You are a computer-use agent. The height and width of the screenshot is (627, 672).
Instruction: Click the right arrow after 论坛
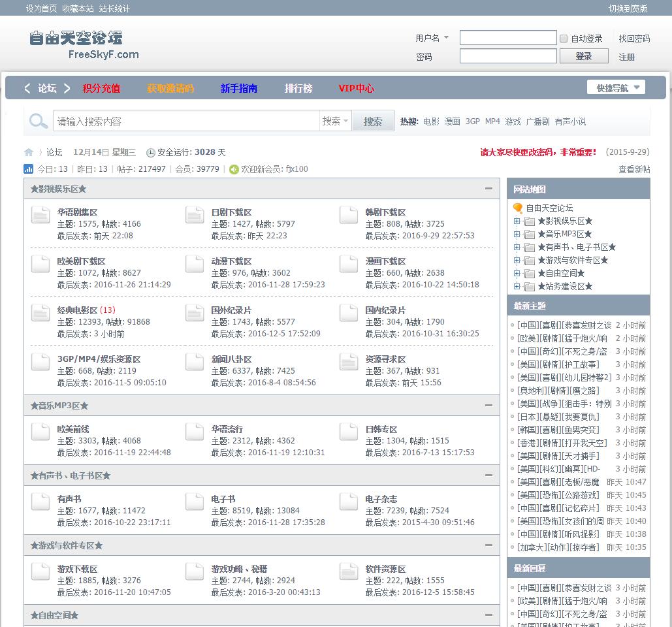click(x=67, y=88)
